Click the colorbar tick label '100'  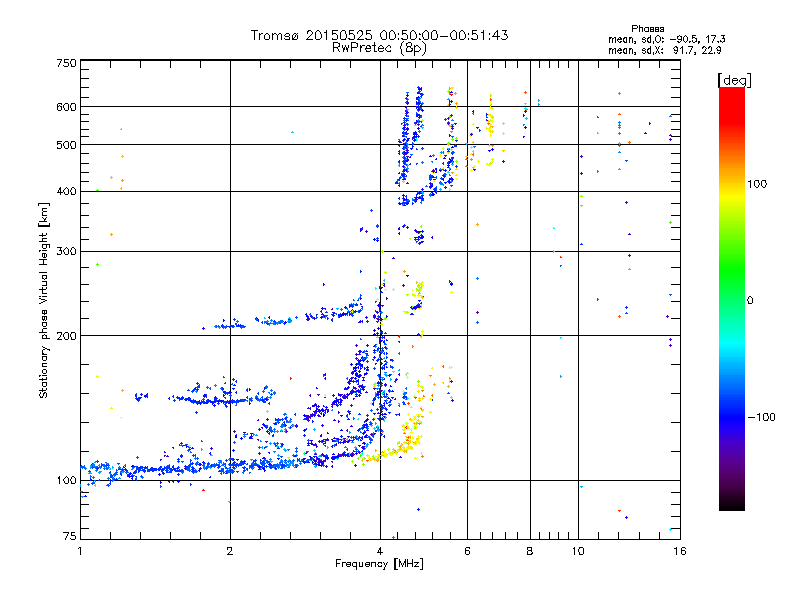click(x=757, y=184)
